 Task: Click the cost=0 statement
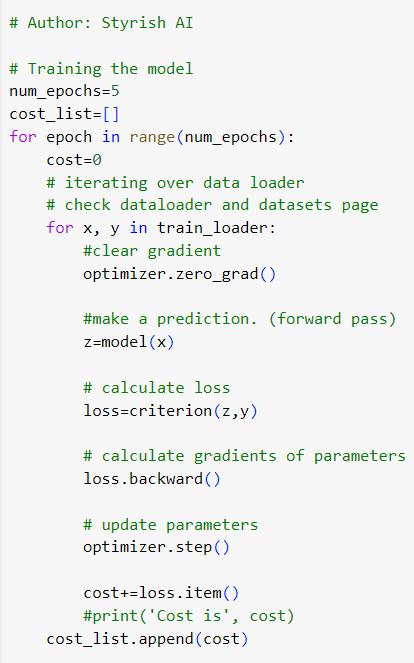tap(74, 160)
